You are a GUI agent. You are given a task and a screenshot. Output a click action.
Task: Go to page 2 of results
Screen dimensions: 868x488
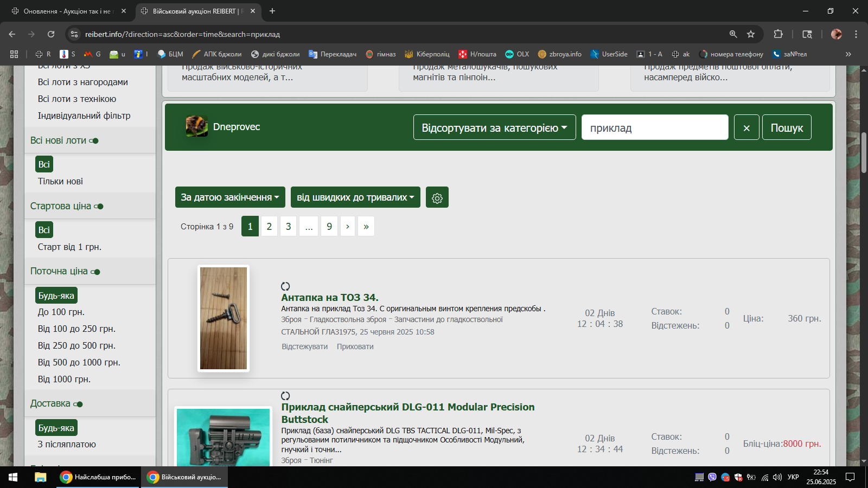(269, 226)
